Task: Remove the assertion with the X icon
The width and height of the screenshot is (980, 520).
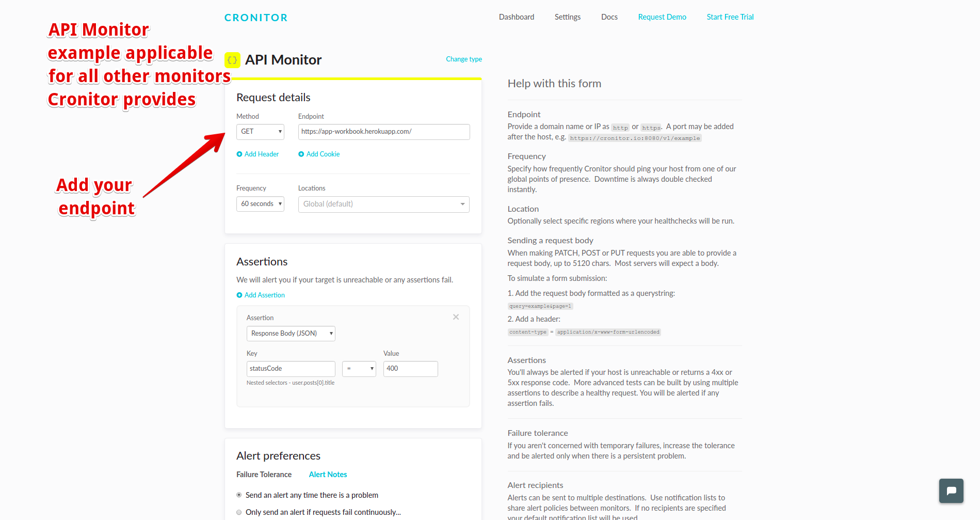Action: tap(456, 317)
